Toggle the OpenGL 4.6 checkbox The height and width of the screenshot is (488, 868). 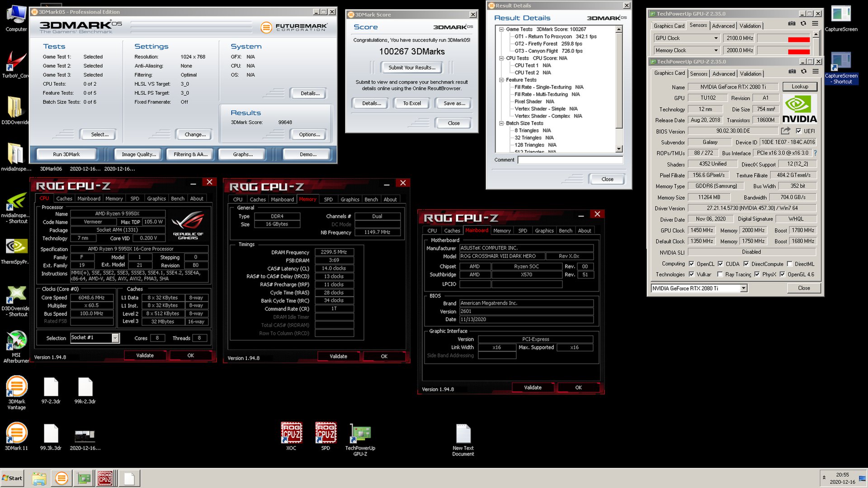tap(782, 274)
